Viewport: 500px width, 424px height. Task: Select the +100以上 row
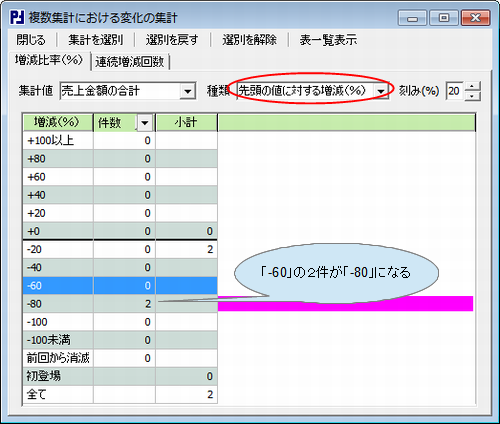(x=120, y=140)
